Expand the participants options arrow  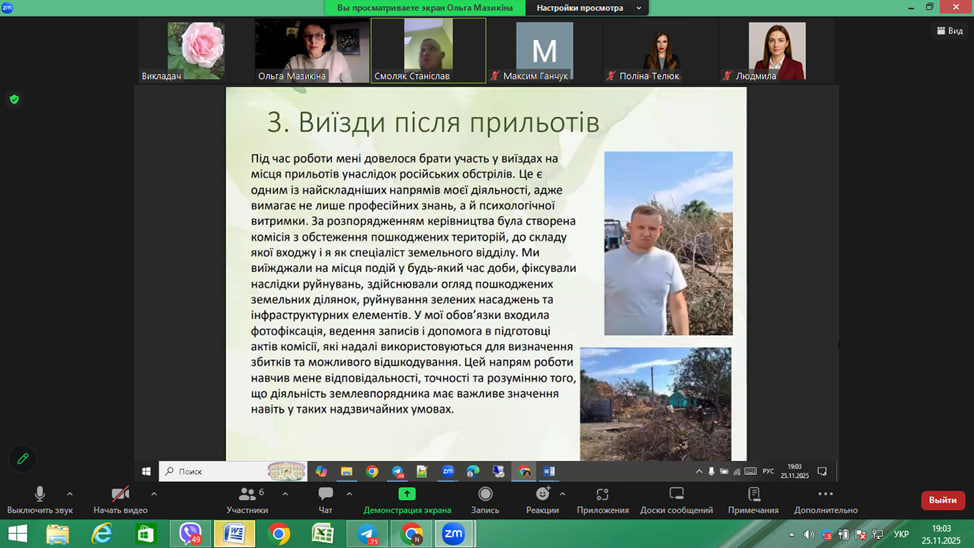[283, 493]
